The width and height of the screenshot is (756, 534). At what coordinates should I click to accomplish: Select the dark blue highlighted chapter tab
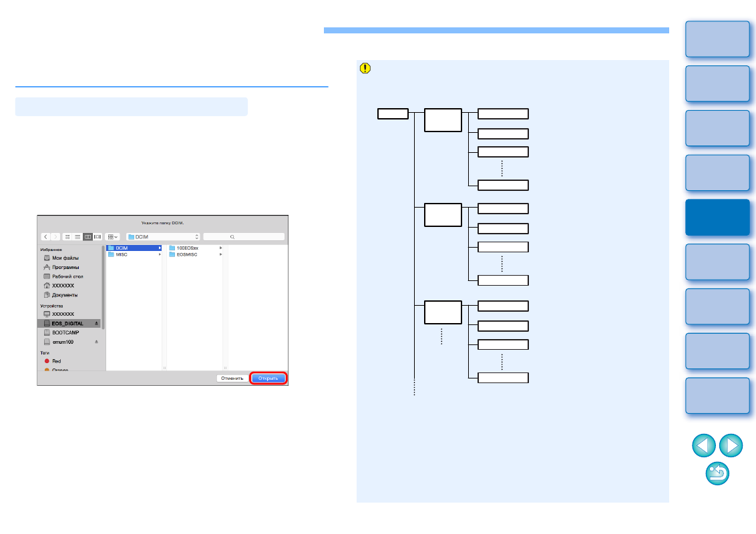[x=717, y=218]
